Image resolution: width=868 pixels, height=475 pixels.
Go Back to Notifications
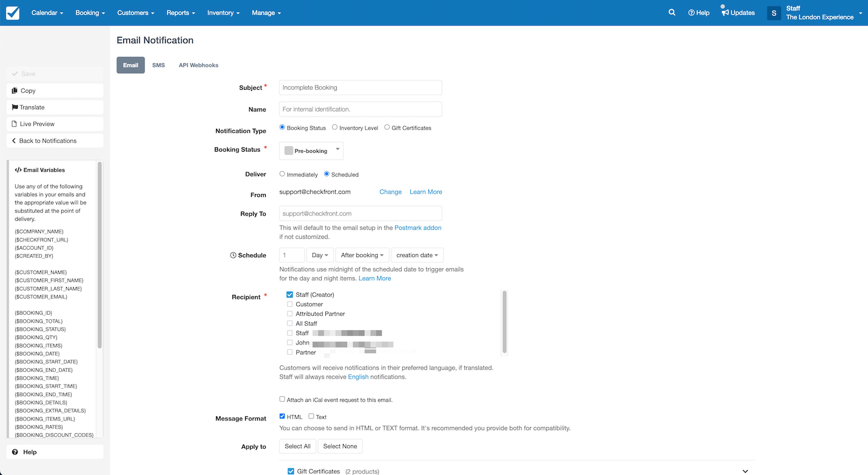click(55, 141)
